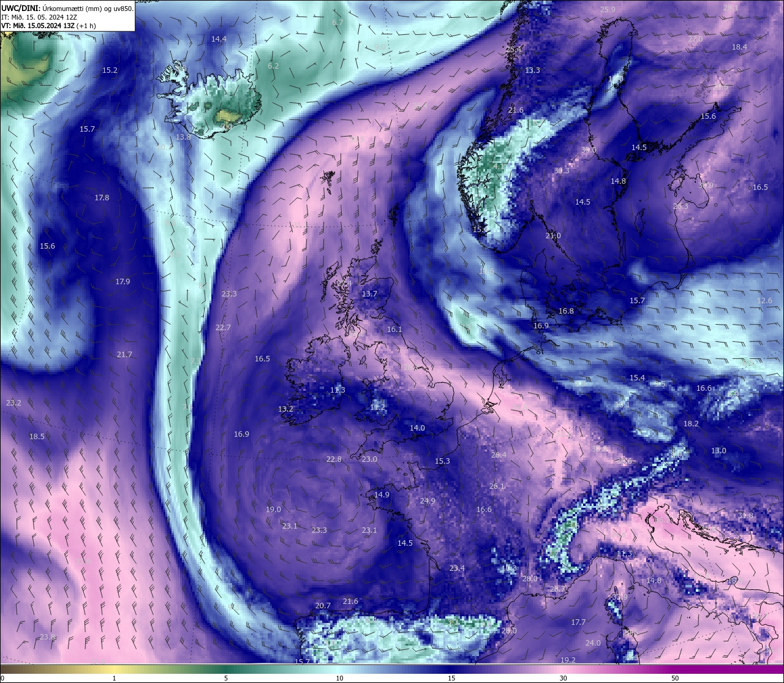The height and width of the screenshot is (683, 784).
Task: Click the '10' tick on the color scale
Action: tap(339, 678)
